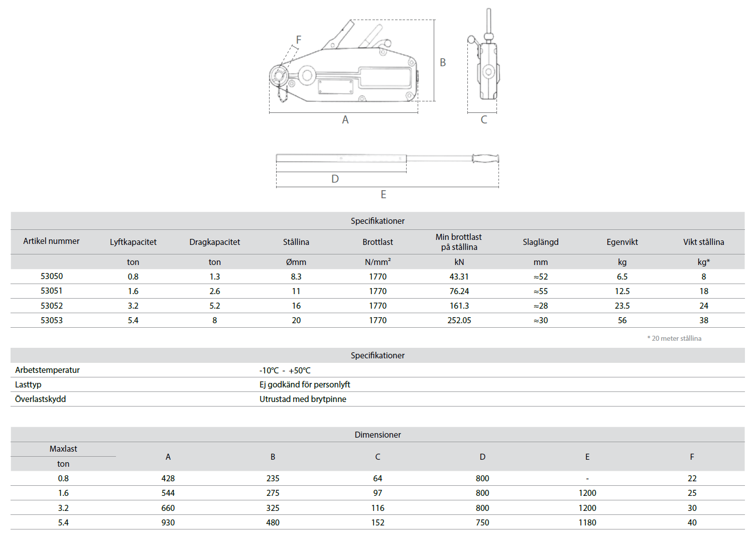Click the 'N/mm²' unit cell
The image size is (756, 537).
(x=378, y=261)
